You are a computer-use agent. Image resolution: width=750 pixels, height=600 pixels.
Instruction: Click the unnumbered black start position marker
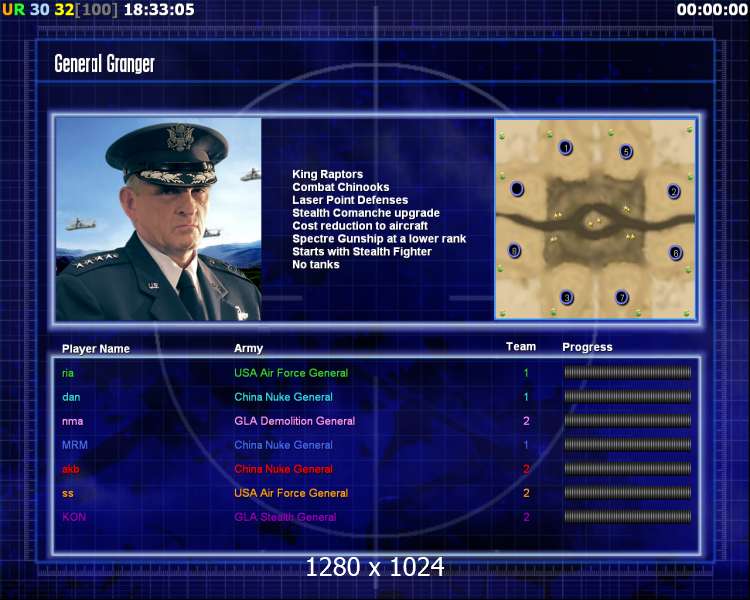pos(517,189)
